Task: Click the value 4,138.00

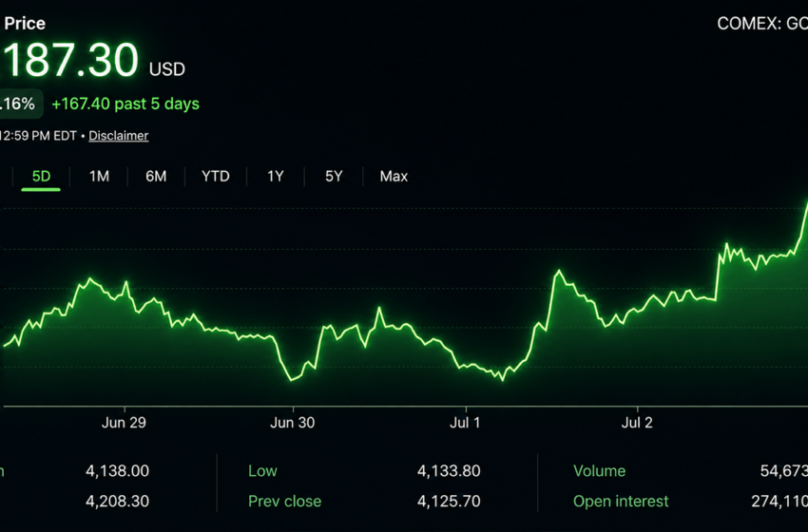Action: pyautogui.click(x=117, y=470)
